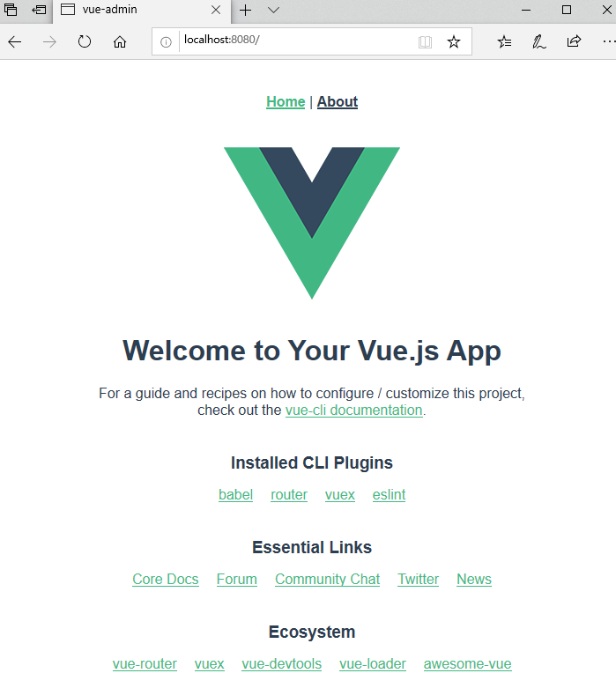
Task: Open the Home navigation link
Action: click(286, 102)
